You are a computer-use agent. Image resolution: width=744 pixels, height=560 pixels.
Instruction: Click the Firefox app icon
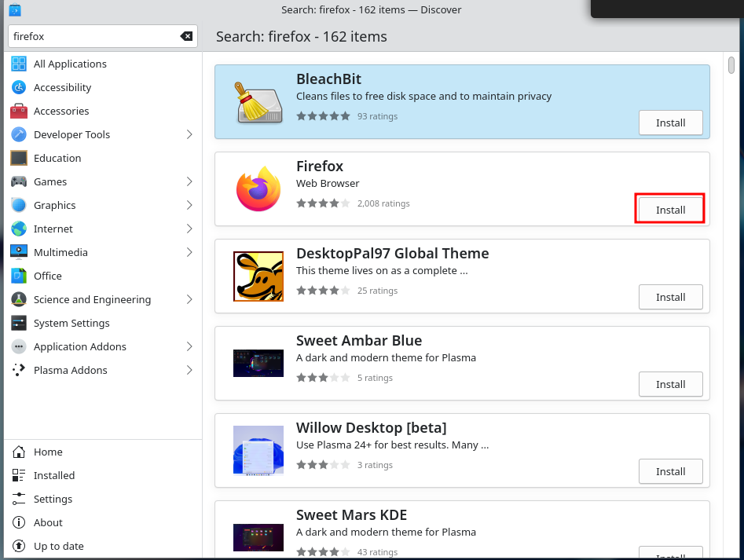pyautogui.click(x=258, y=188)
